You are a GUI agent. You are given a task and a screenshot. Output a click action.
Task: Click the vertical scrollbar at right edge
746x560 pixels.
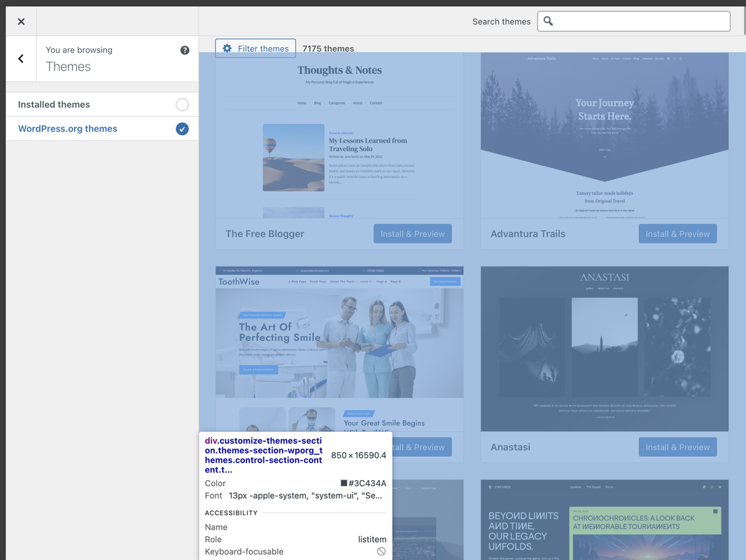[x=744, y=20]
